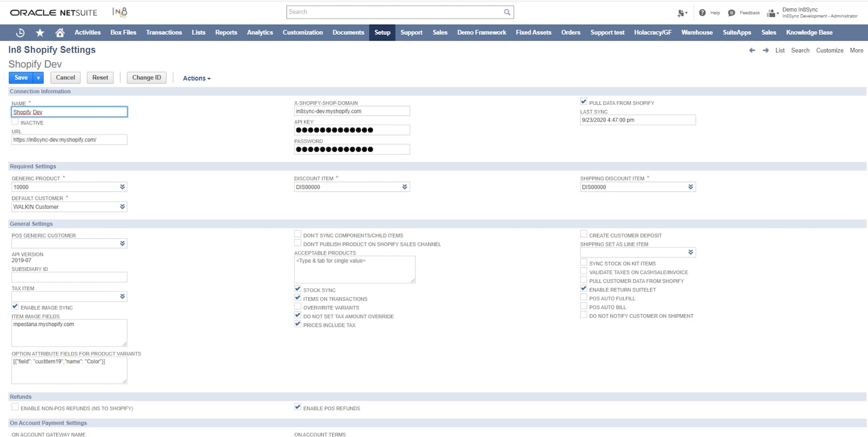Open Default Customer dropdown
Viewport: 868px width, 437px height.
(x=122, y=207)
